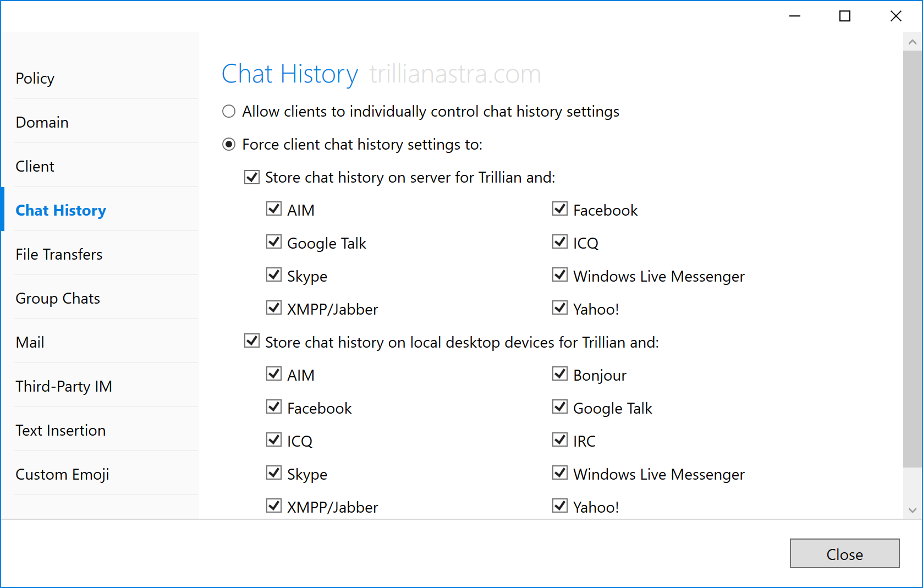Toggle Store chat history on server checkbox
The image size is (923, 588).
252,177
